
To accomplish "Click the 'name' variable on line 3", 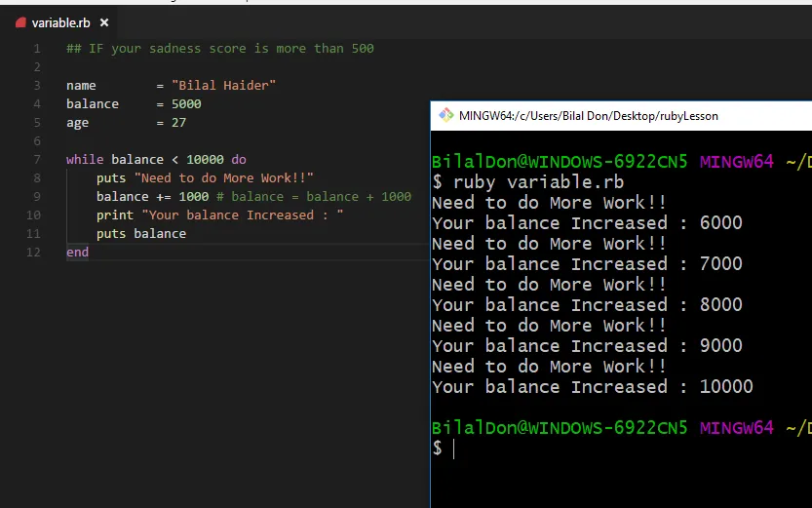I will (x=81, y=86).
